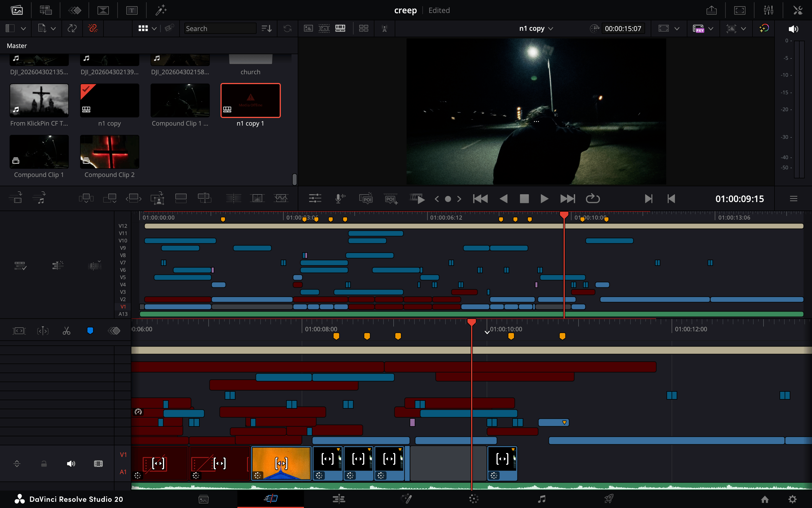Viewport: 812px width, 508px height.
Task: Click the Append to end icon
Action: pos(110,199)
